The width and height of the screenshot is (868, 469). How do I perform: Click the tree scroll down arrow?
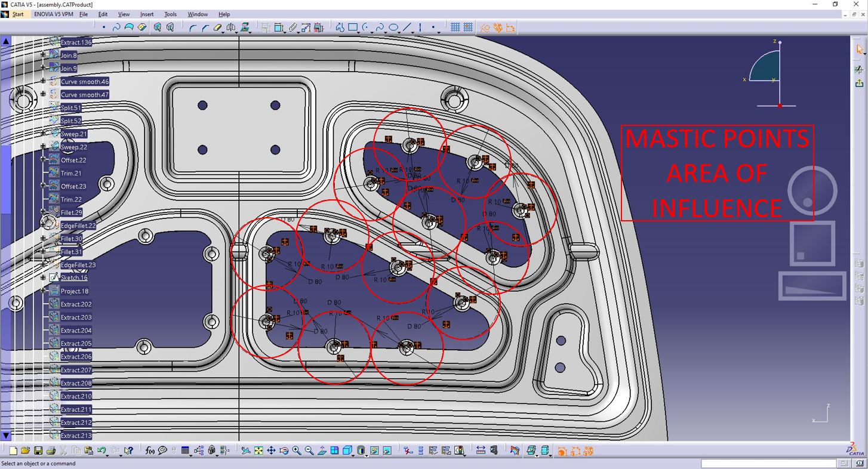coord(5,436)
